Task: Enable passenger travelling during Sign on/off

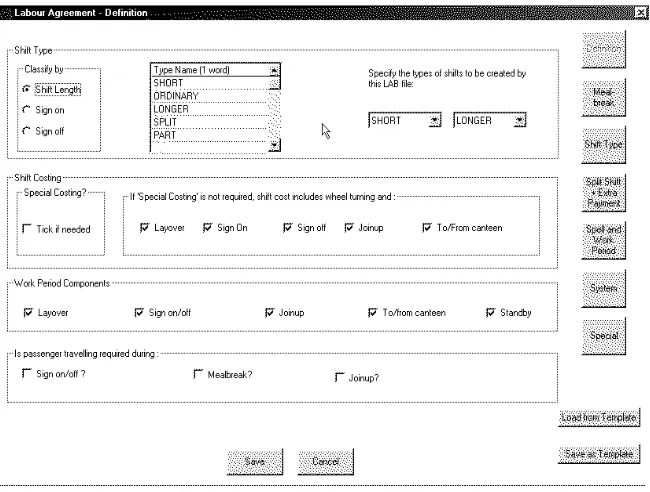Action: [27, 373]
